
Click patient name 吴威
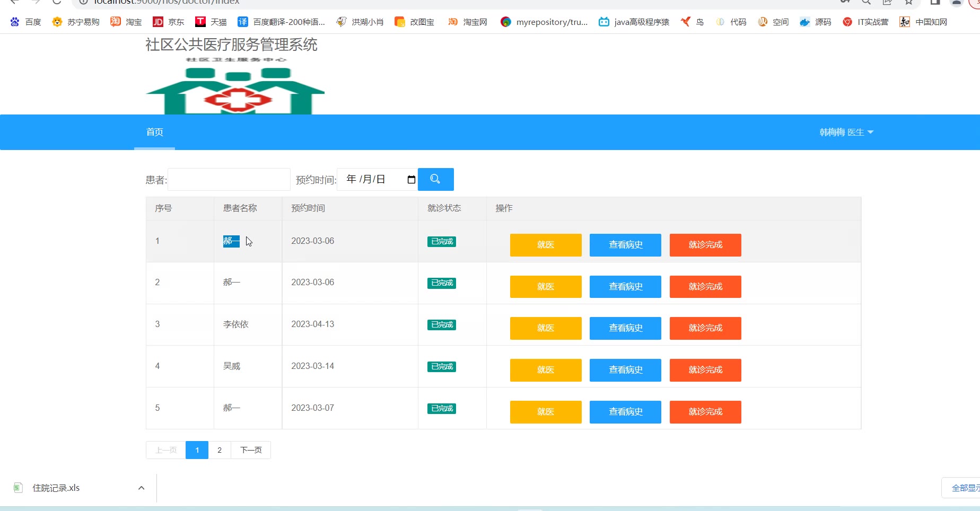pos(232,366)
